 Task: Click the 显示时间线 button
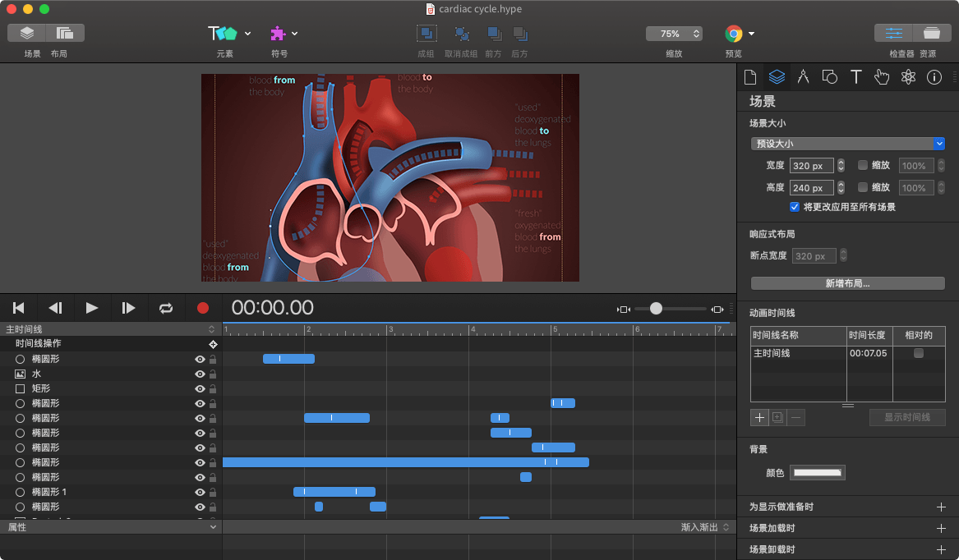click(907, 417)
